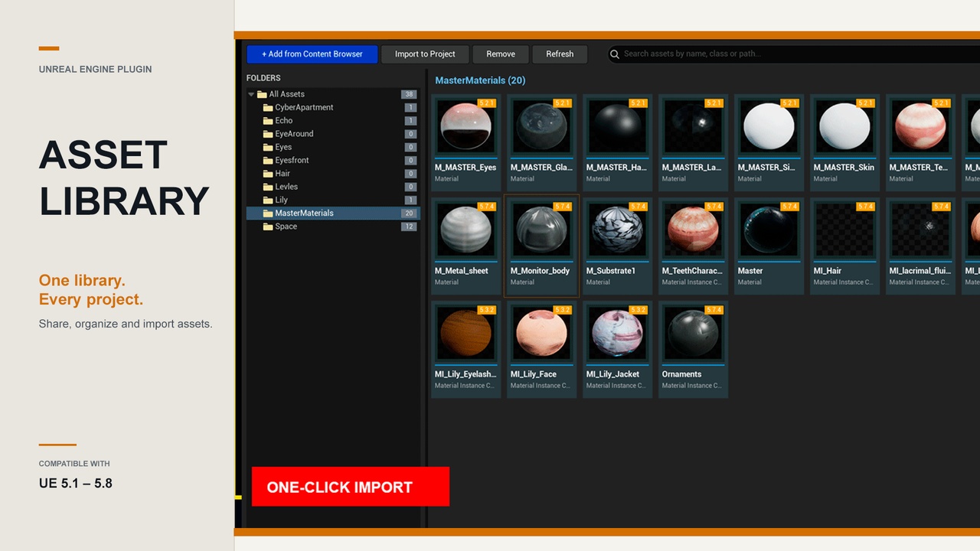The height and width of the screenshot is (551, 980).
Task: Select the MasterMaterials folder
Action: (x=332, y=214)
